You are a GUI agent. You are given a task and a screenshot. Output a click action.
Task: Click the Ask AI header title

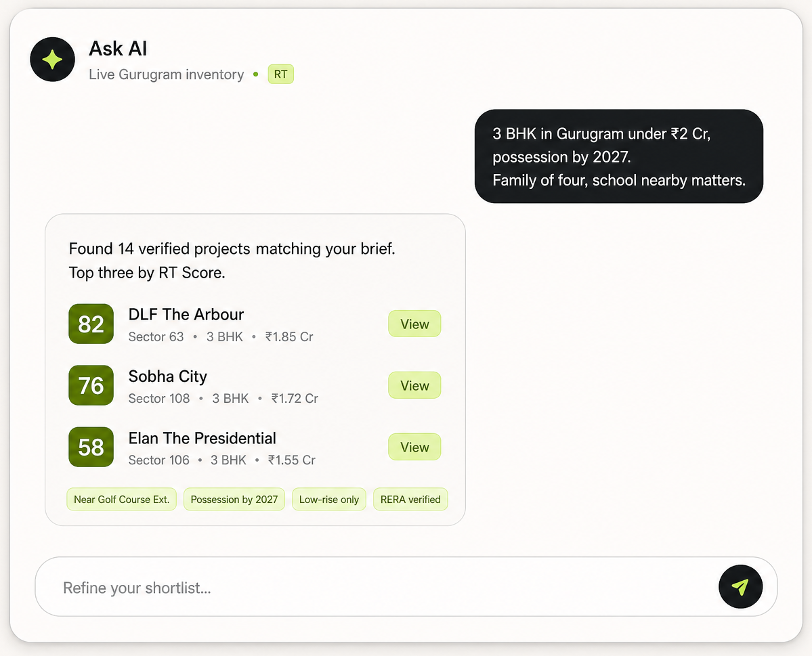pos(118,49)
